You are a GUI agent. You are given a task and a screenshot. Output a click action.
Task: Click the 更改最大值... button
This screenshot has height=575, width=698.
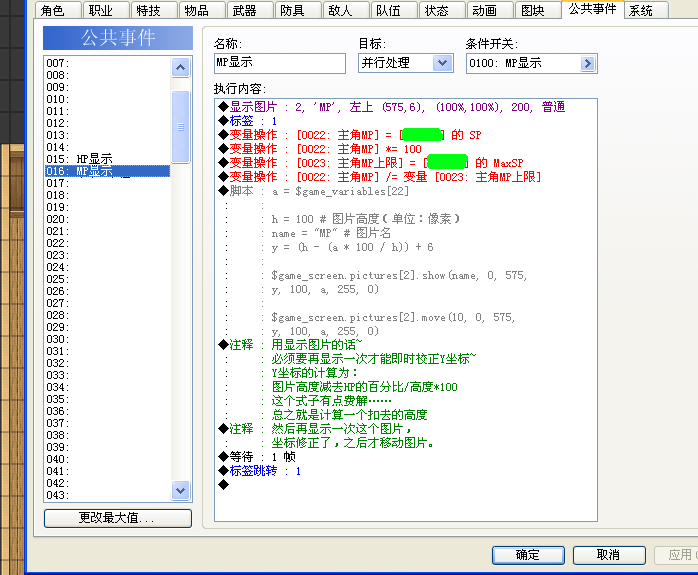(118, 518)
